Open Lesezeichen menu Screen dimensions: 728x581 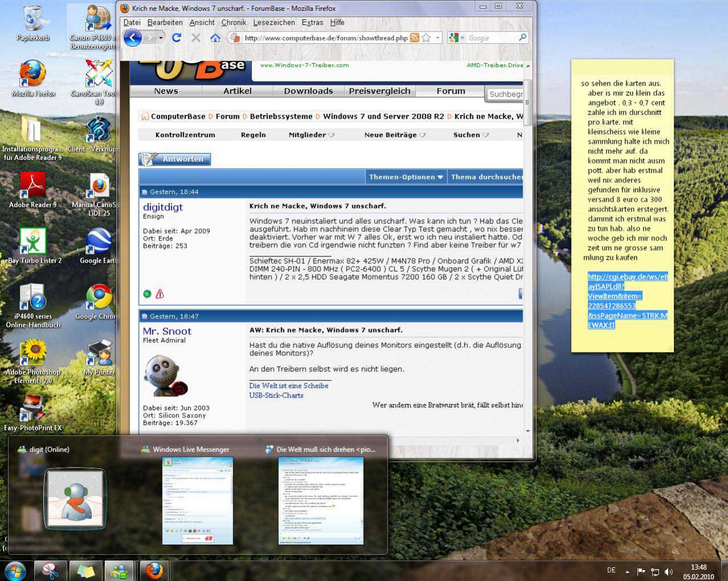click(274, 23)
